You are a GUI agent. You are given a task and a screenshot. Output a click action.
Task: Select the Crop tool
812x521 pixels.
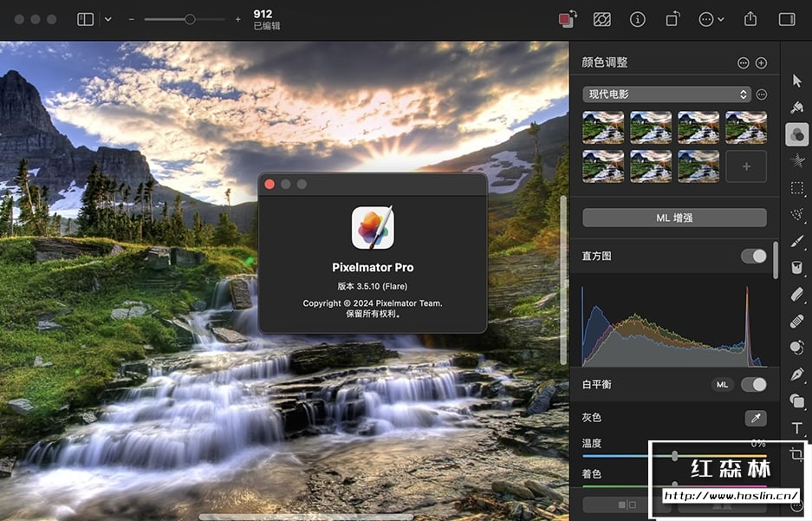(x=797, y=454)
